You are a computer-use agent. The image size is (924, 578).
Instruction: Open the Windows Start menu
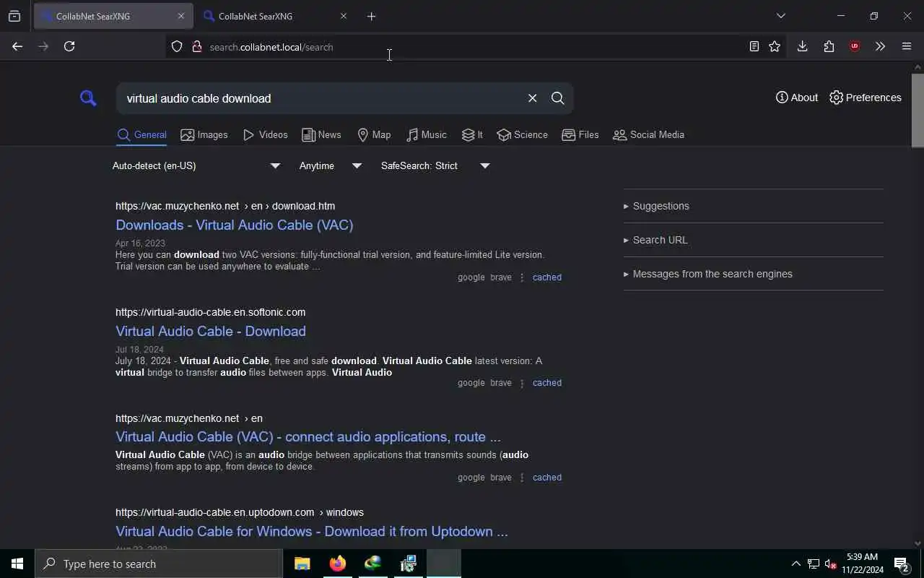[17, 564]
